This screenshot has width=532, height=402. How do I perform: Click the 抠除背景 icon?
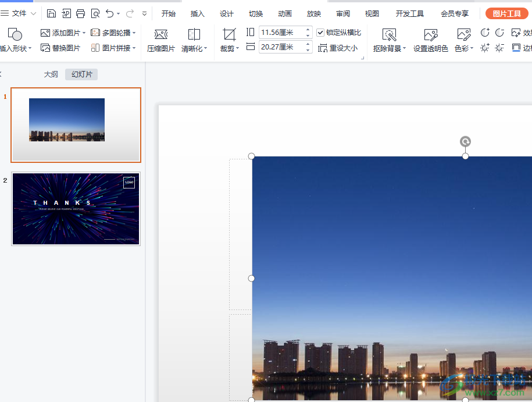[389, 34]
